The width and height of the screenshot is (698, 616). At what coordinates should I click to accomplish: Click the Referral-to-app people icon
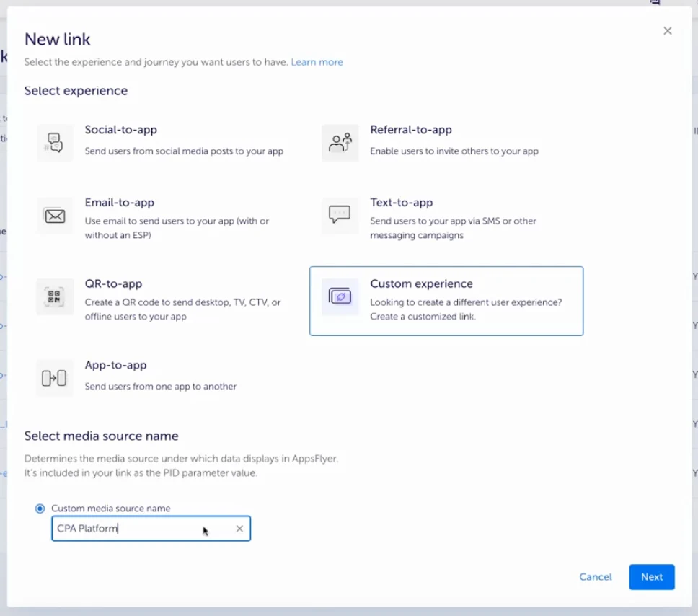340,142
